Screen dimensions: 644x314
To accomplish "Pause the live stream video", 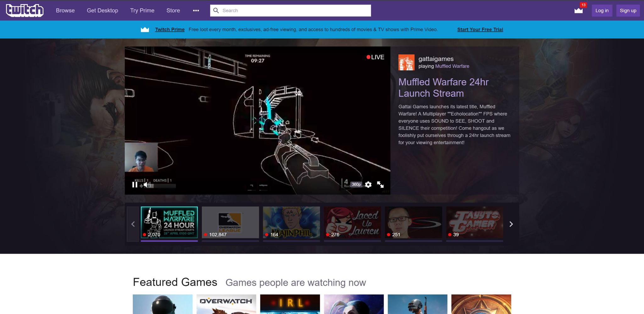I will [135, 185].
